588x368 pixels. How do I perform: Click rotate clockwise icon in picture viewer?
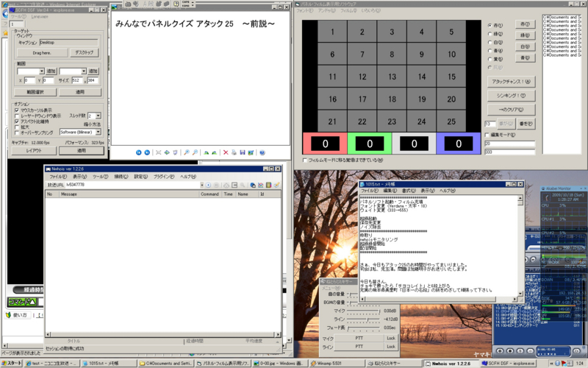point(206,152)
